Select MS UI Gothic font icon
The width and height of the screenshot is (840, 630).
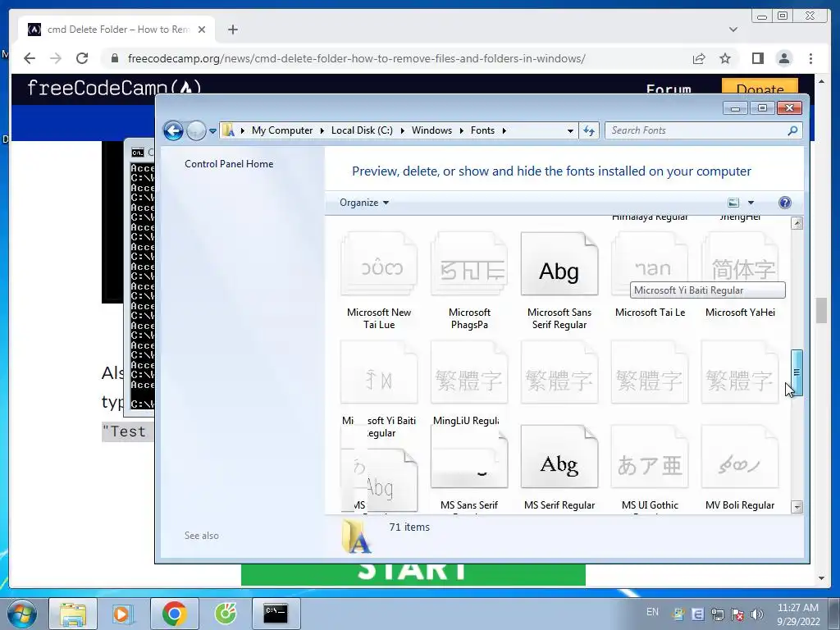click(650, 457)
